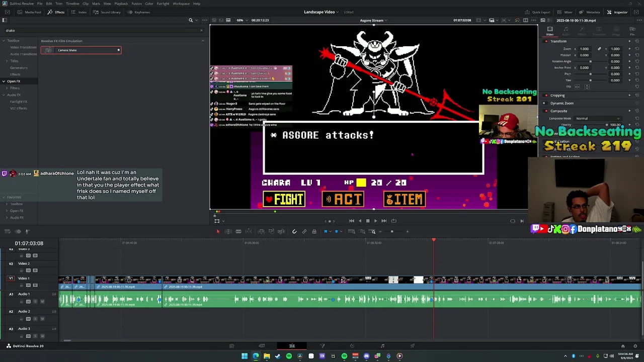Screen dimensions: 644x362
Task: Solo the Audio 2 track
Action: click(x=35, y=319)
